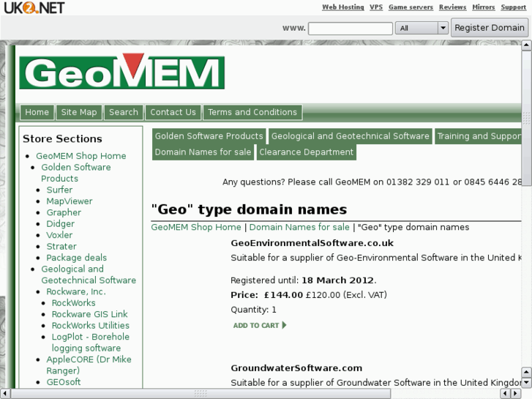
Task: Select Geological and Geotechnical Software tab
Action: [350, 136]
